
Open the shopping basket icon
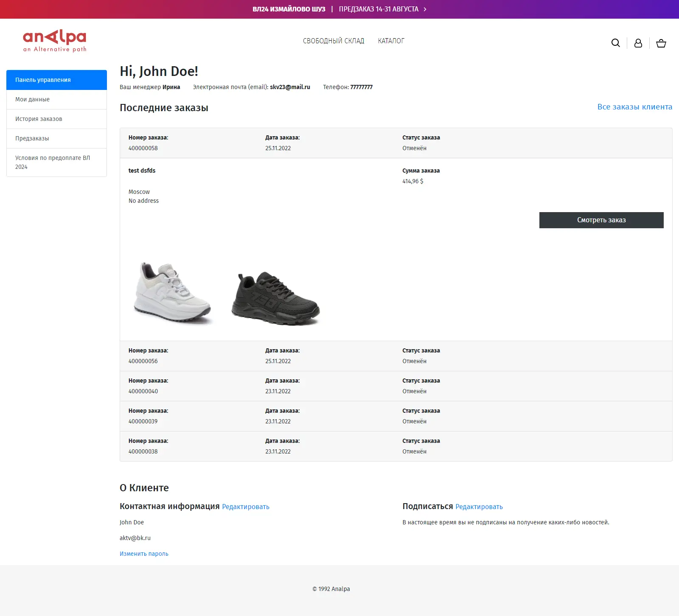click(x=661, y=43)
